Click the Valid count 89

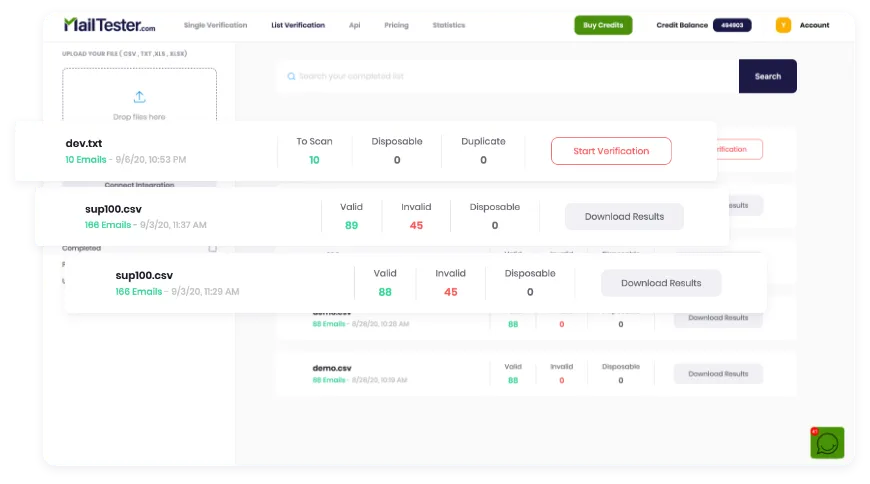pyautogui.click(x=351, y=225)
